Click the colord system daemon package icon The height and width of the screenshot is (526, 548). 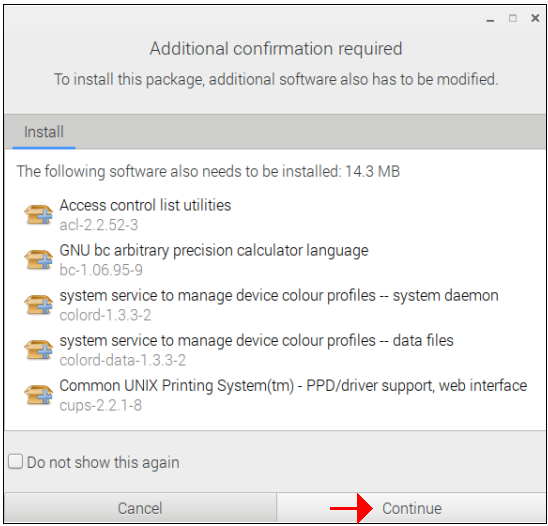pyautogui.click(x=38, y=305)
